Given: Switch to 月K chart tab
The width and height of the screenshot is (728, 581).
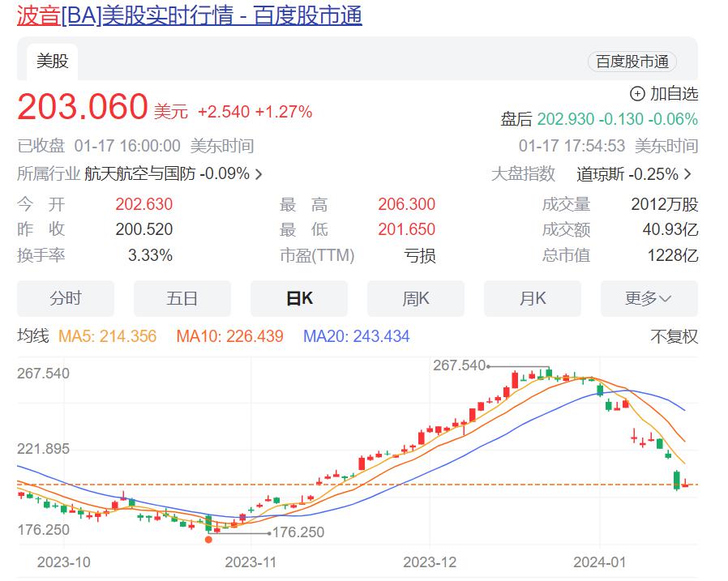Looking at the screenshot, I should point(533,298).
